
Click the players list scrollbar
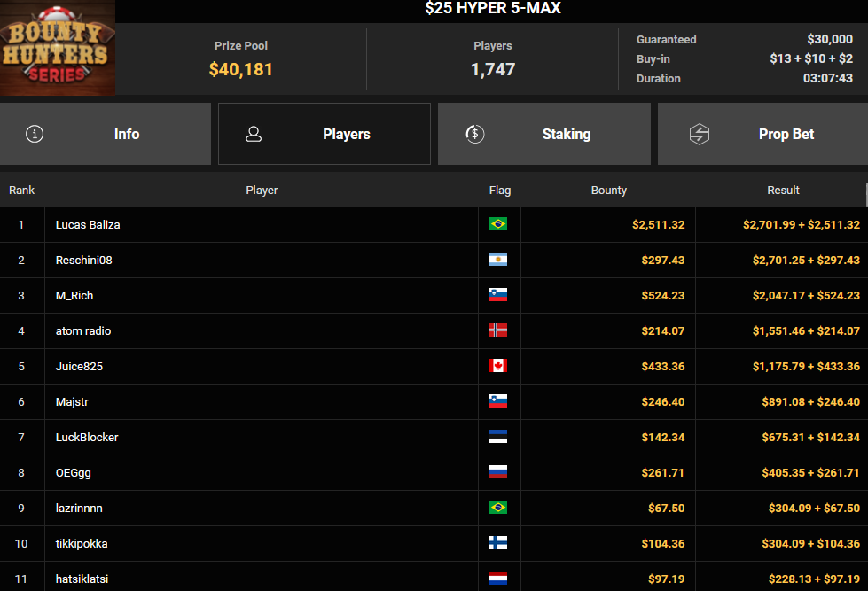[x=866, y=195]
